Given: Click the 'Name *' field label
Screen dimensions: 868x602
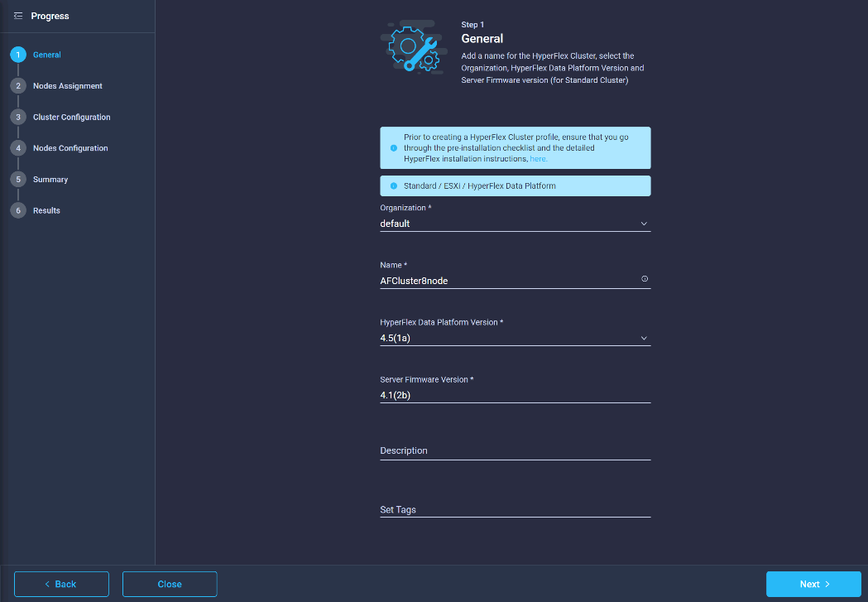Looking at the screenshot, I should [x=393, y=265].
